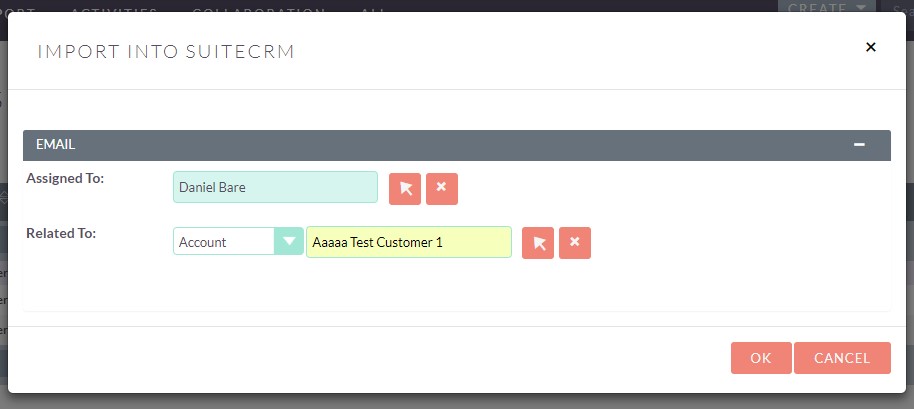Viewport: 914px width, 409px height.
Task: Open user selector for Assigned To
Action: 405,188
